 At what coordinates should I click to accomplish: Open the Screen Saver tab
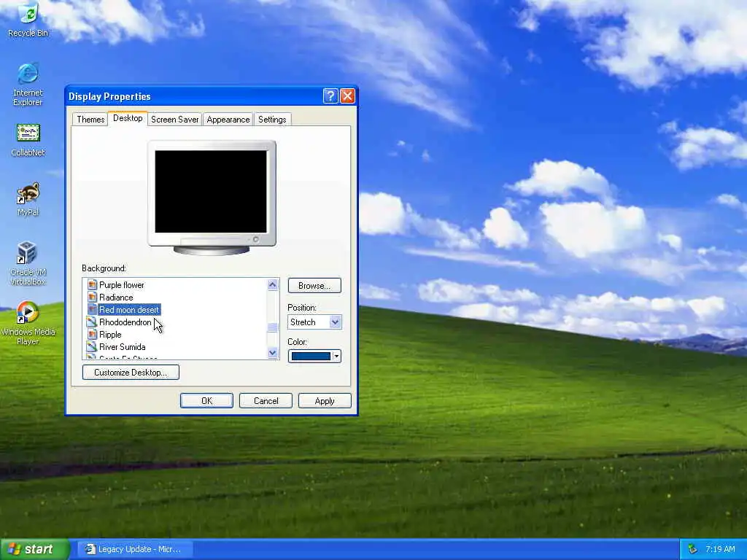click(174, 119)
